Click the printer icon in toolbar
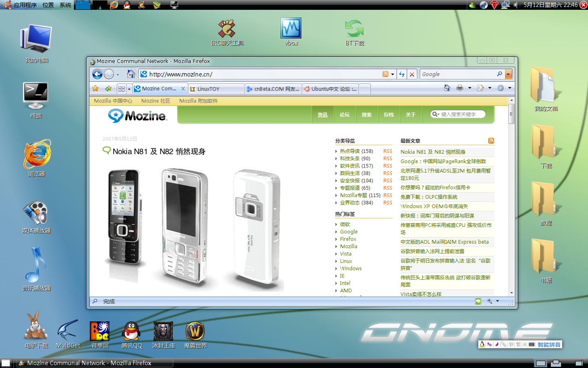The height and width of the screenshot is (368, 588). [460, 88]
